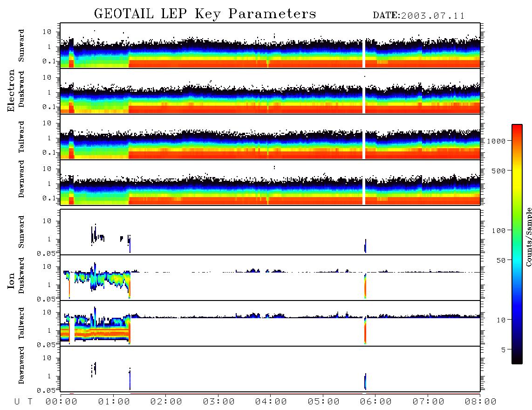Click the UT time axis label

23,402
